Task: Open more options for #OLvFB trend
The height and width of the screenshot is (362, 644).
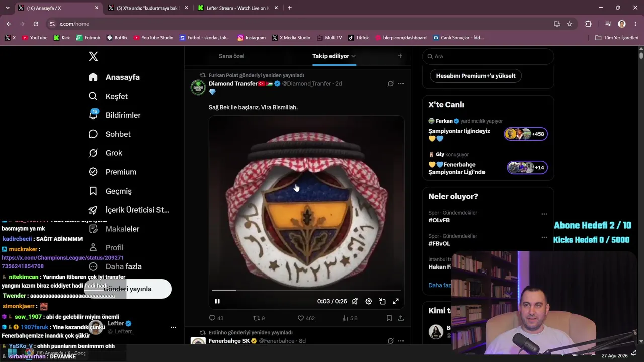Action: 544,214
